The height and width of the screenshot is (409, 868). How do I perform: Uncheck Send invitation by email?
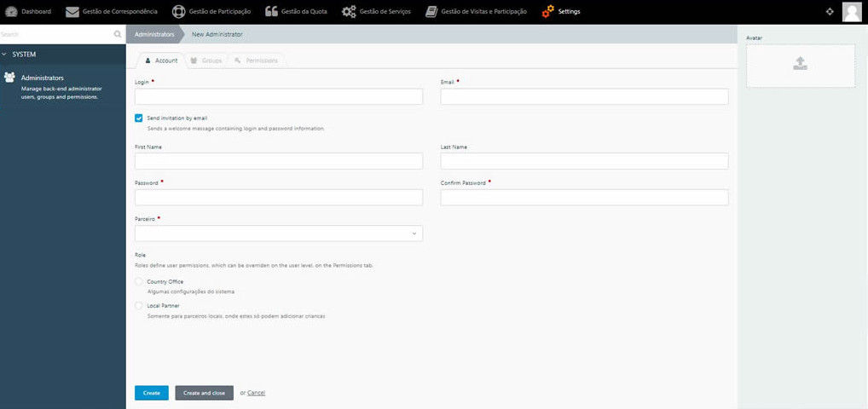[x=139, y=118]
